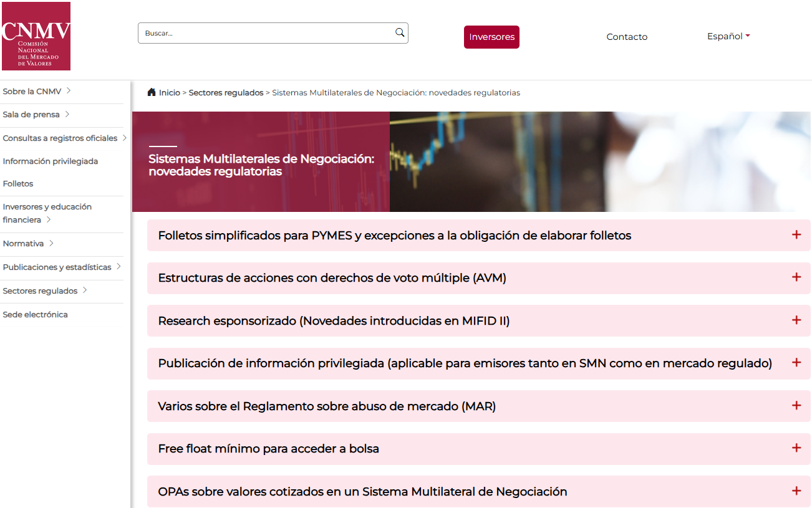Open Sede electrónica in sidebar
Viewport: 812px width, 508px height.
pos(35,315)
